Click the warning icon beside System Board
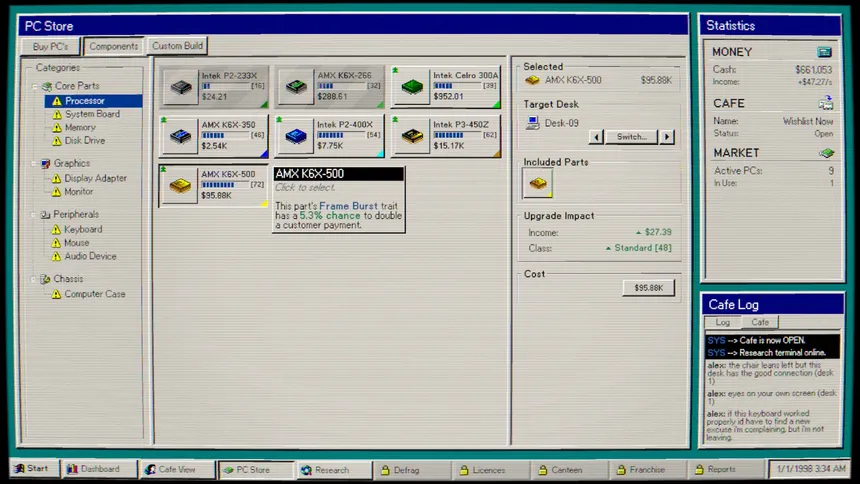The image size is (860, 484). [x=57, y=114]
